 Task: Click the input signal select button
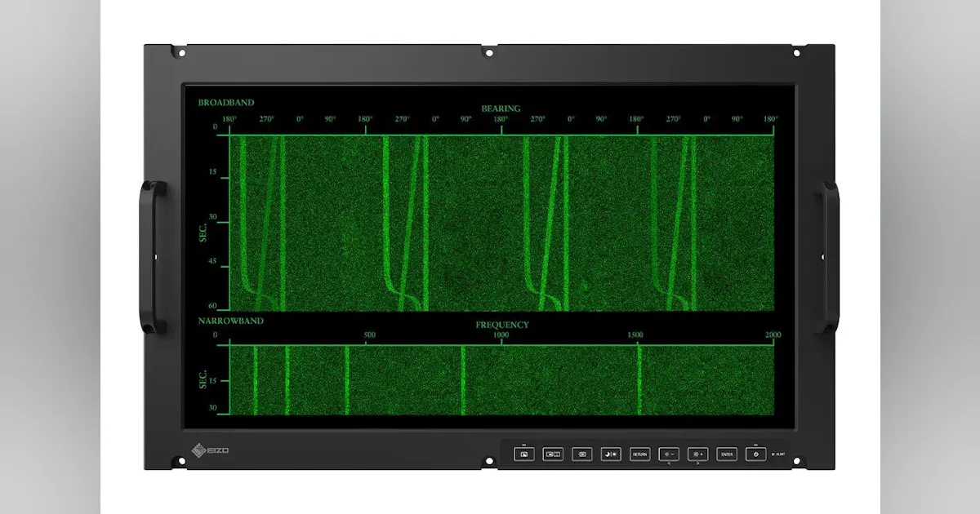581,454
